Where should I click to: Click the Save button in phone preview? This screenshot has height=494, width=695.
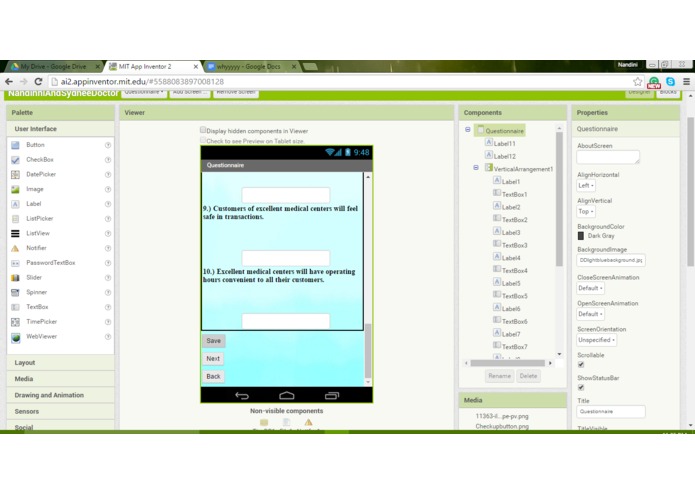pyautogui.click(x=214, y=341)
